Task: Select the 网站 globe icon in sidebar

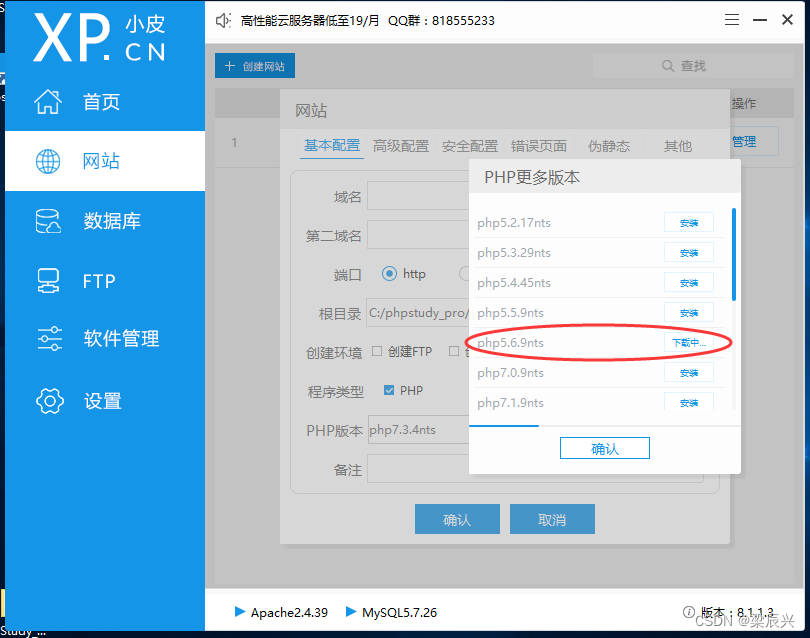Action: [48, 161]
